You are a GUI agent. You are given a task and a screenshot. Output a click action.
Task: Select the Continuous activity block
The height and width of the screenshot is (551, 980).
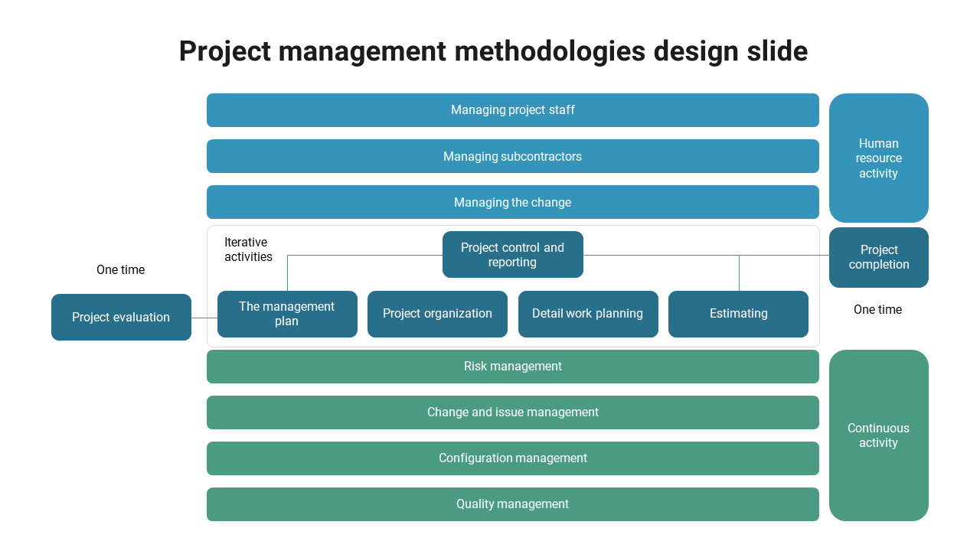(878, 435)
